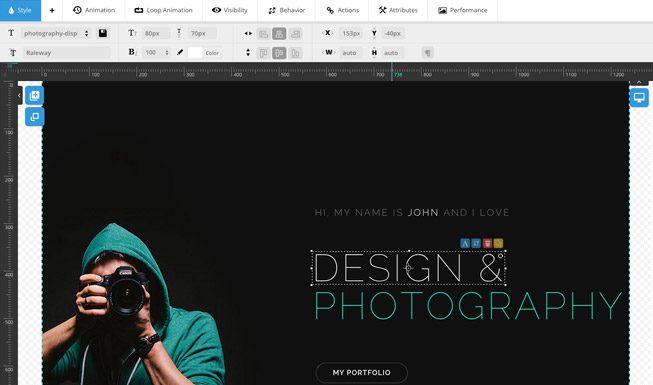
Task: Open the Attributes tab
Action: pos(398,10)
